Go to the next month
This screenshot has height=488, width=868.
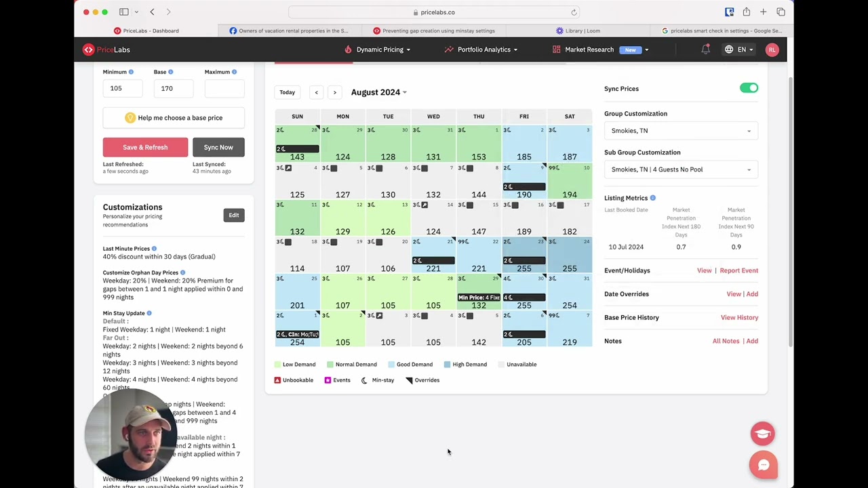[334, 92]
